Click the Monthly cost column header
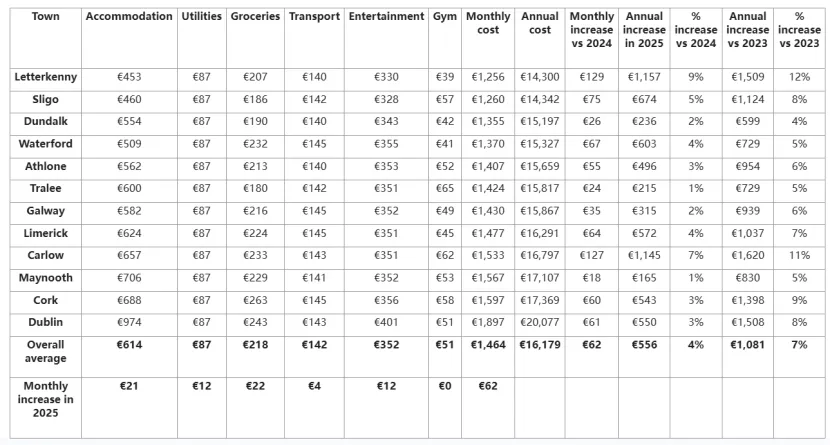The height and width of the screenshot is (445, 830). coord(488,23)
